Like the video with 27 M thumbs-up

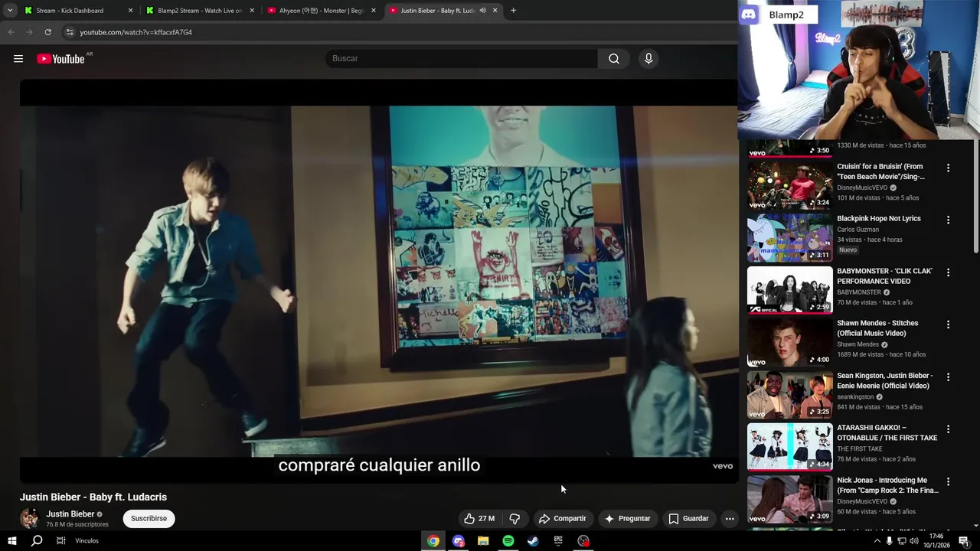pyautogui.click(x=479, y=518)
